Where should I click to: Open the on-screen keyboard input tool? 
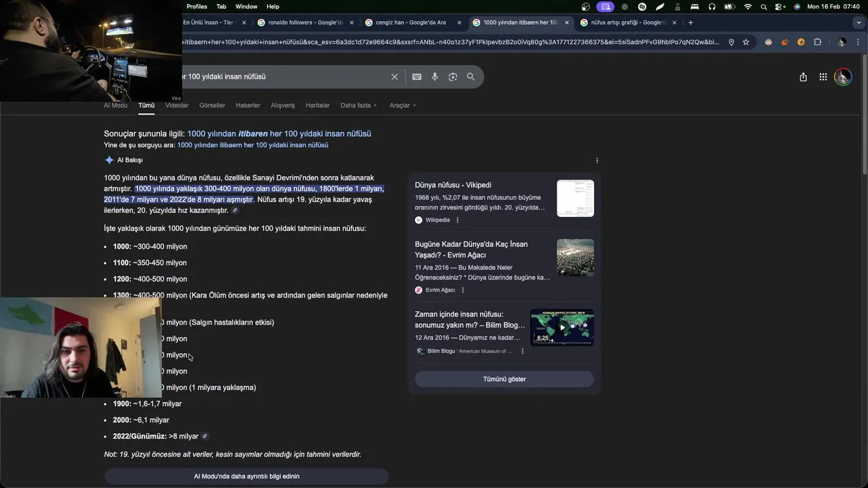coord(417,77)
